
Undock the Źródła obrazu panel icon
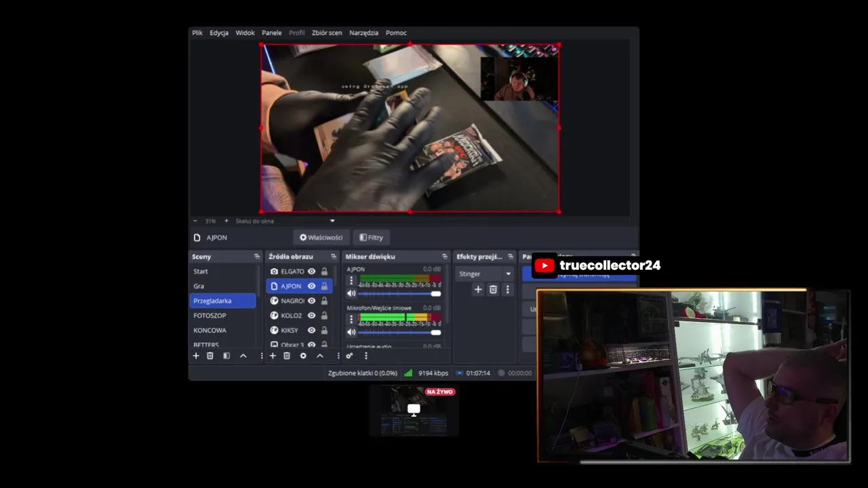pyautogui.click(x=333, y=256)
